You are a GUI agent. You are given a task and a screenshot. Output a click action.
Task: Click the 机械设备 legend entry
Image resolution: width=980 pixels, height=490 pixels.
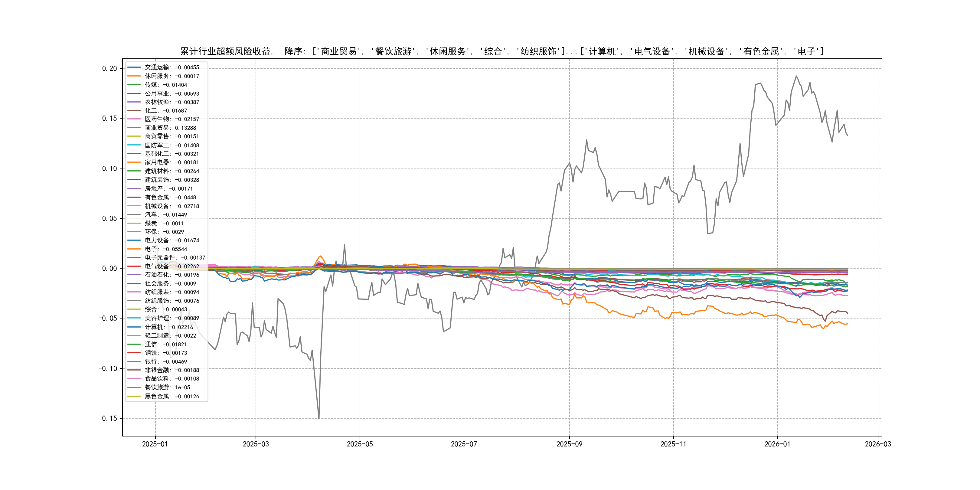[x=171, y=206]
